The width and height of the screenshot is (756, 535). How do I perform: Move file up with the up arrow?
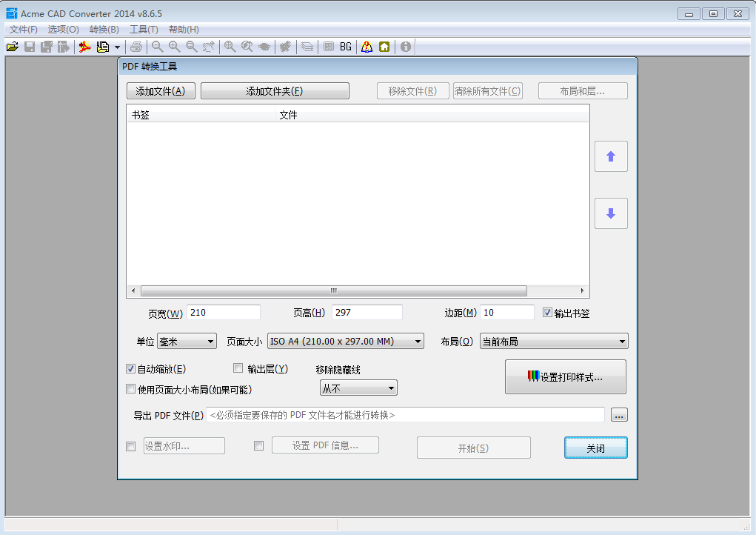611,156
